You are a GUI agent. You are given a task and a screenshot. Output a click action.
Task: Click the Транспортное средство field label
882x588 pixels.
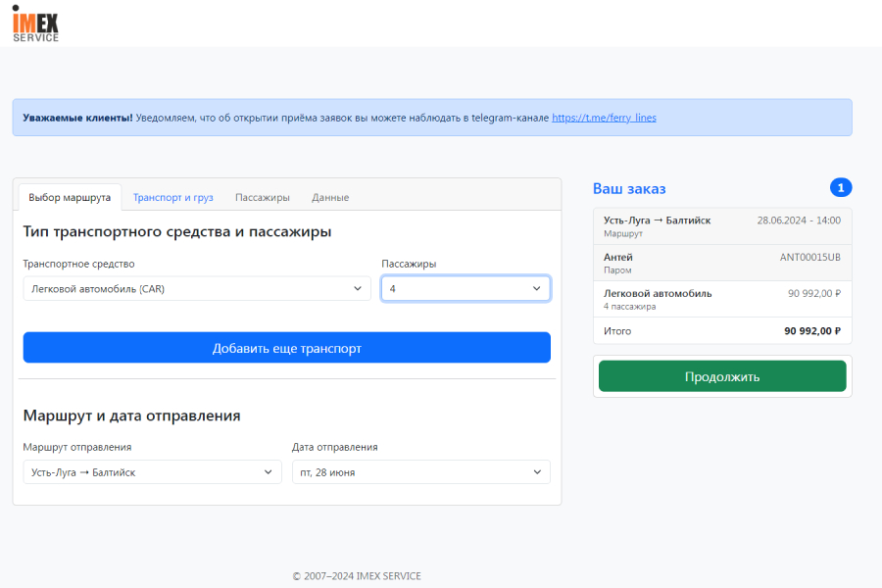click(79, 264)
